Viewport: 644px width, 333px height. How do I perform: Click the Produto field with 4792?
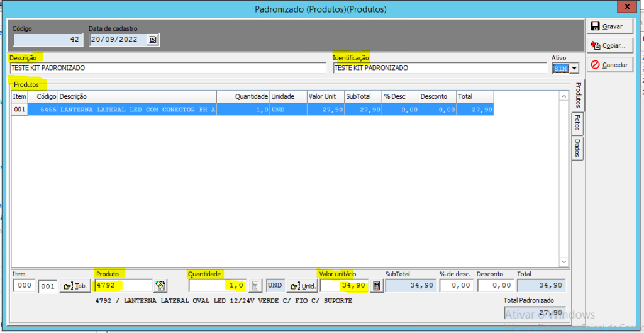click(124, 286)
